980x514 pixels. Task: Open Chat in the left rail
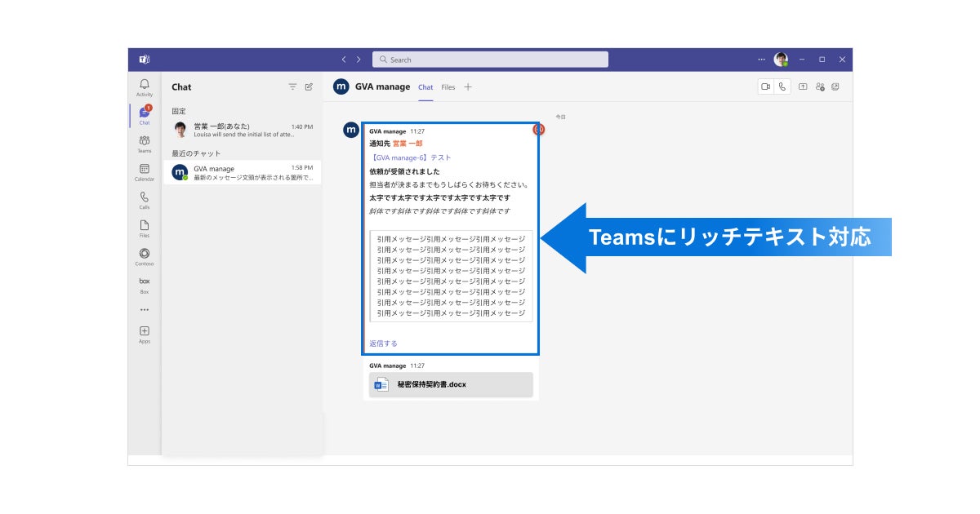(145, 115)
